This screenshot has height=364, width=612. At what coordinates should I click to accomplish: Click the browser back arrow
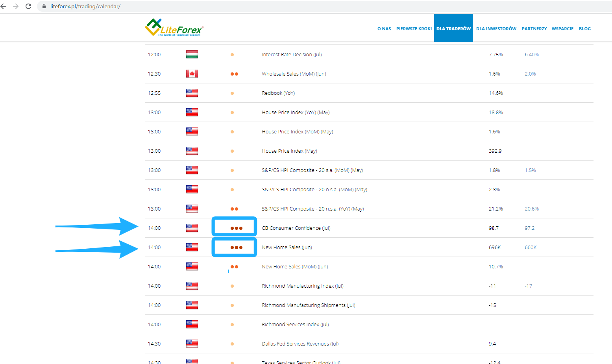(x=5, y=6)
